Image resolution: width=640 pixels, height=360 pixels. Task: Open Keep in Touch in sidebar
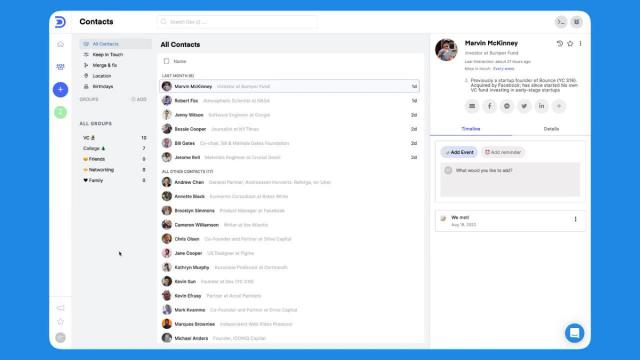tap(116, 54)
